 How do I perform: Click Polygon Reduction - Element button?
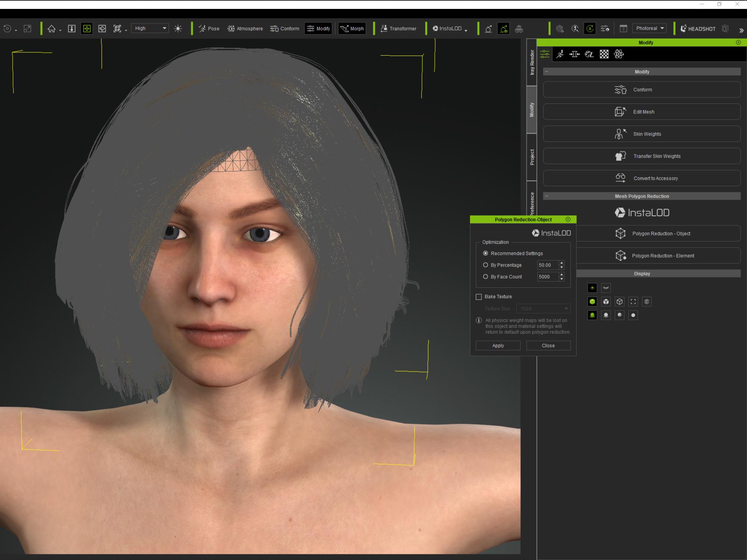tap(658, 256)
